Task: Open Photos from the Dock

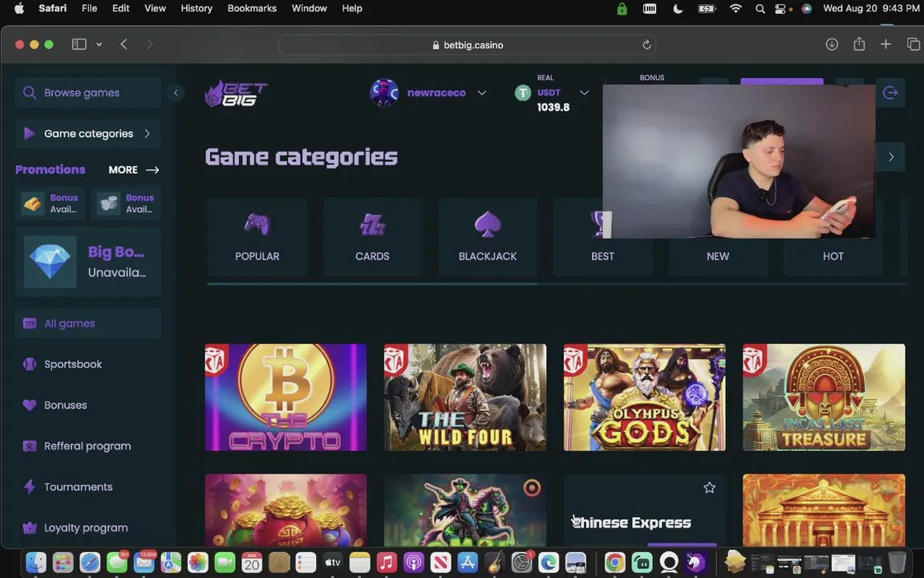Action: coord(197,563)
